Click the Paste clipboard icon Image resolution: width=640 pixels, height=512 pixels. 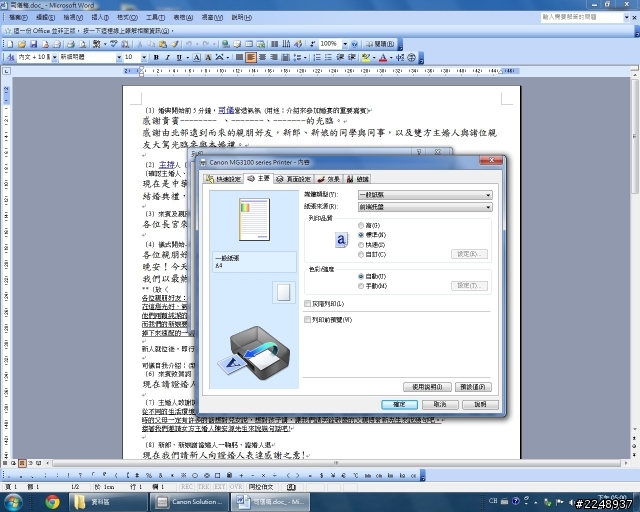tap(163, 44)
